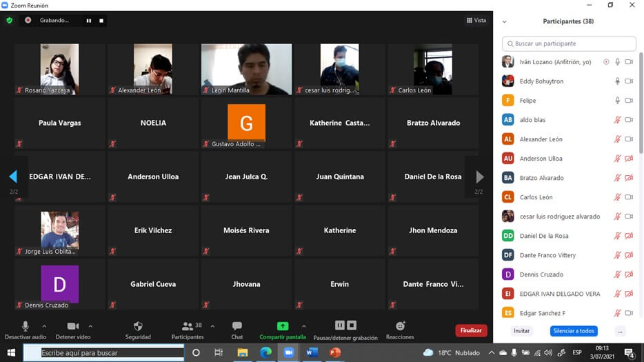Open PowerPoint from the Windows taskbar
The image size is (644, 362).
[x=335, y=352]
